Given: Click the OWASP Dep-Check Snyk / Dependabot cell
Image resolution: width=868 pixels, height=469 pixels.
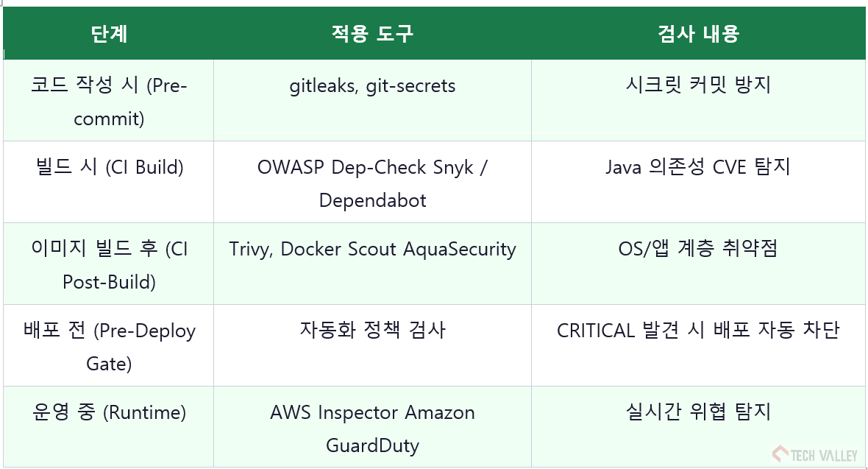Looking at the screenshot, I should [x=372, y=182].
